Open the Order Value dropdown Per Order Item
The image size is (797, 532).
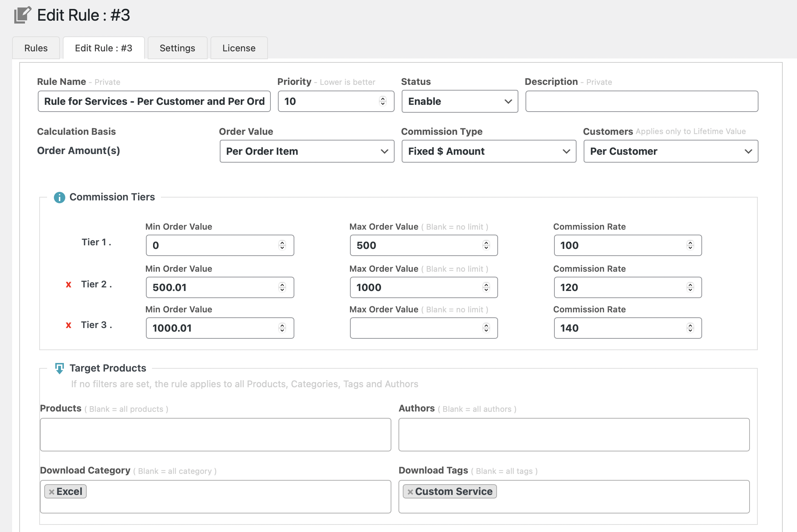coord(307,151)
